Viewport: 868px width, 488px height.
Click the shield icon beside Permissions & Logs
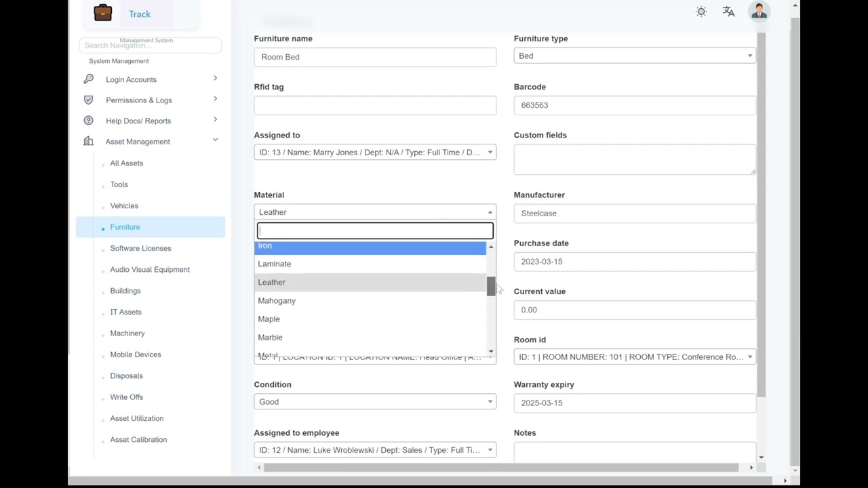[88, 100]
